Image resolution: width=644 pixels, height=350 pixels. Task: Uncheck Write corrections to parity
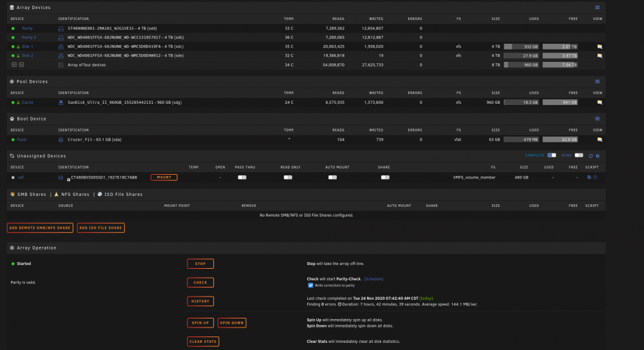(310, 286)
